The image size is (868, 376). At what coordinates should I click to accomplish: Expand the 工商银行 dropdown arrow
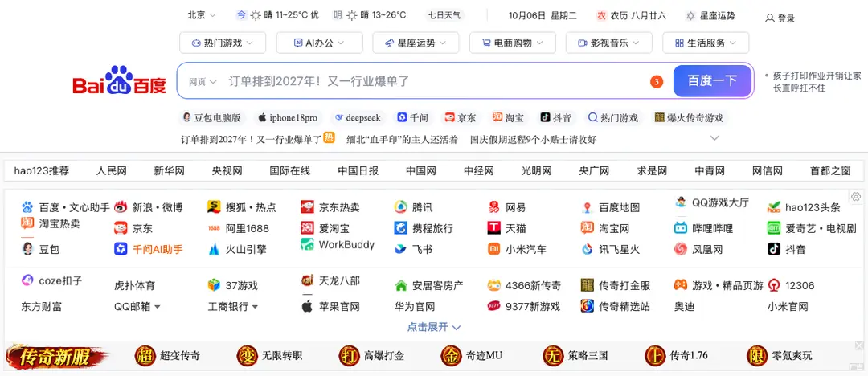[255, 307]
